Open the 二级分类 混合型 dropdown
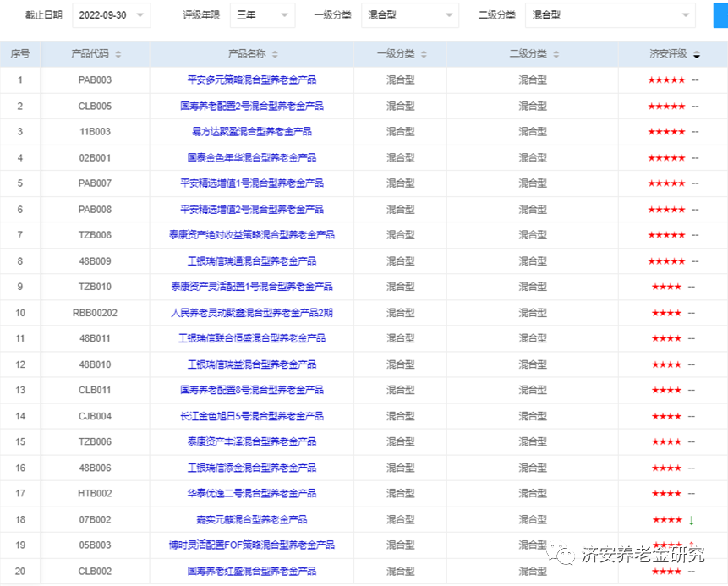 click(610, 15)
